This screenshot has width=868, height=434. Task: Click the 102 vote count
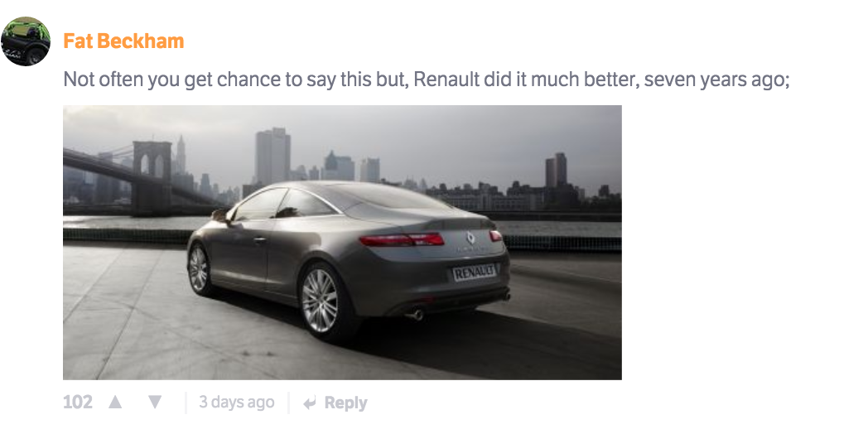pos(78,402)
